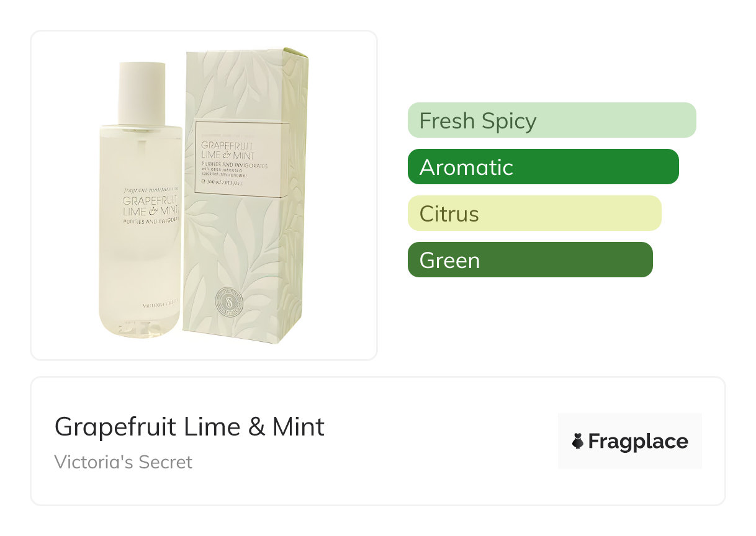756x536 pixels.
Task: Click the Citrus accord bar
Action: 534,213
